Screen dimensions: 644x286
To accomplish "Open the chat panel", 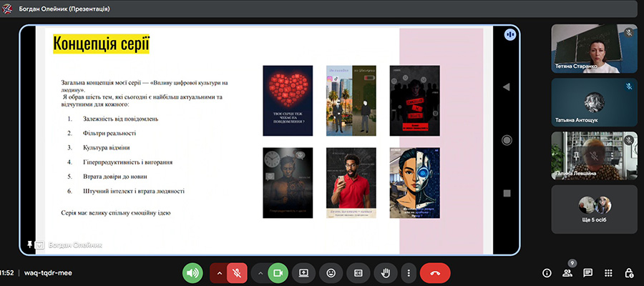I will (588, 272).
